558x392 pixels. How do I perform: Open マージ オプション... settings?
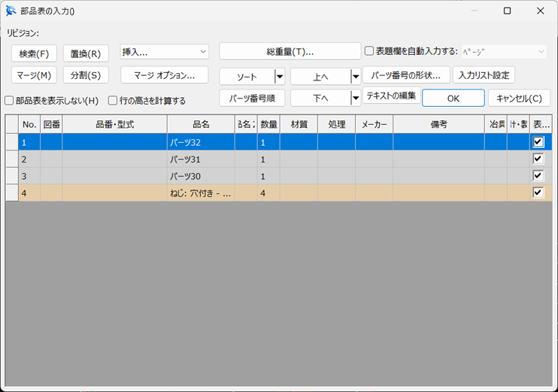pyautogui.click(x=165, y=75)
